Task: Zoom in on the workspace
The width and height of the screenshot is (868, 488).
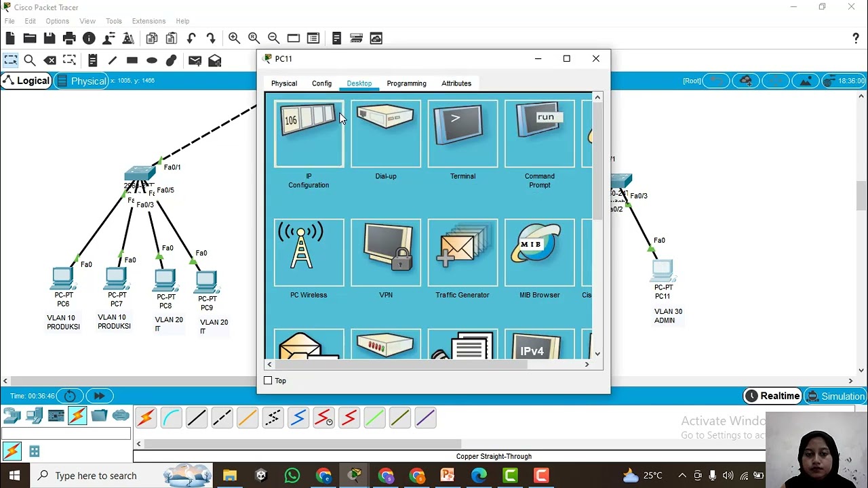Action: click(x=234, y=39)
